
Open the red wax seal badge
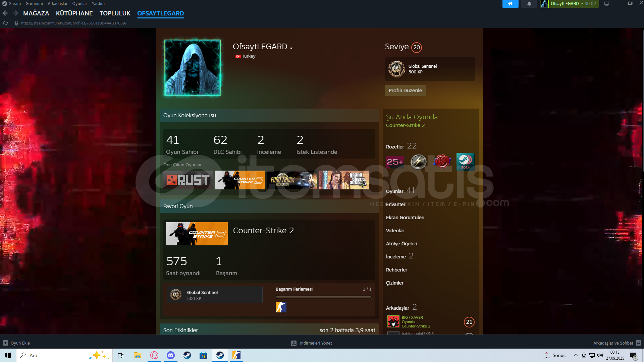[x=442, y=162]
